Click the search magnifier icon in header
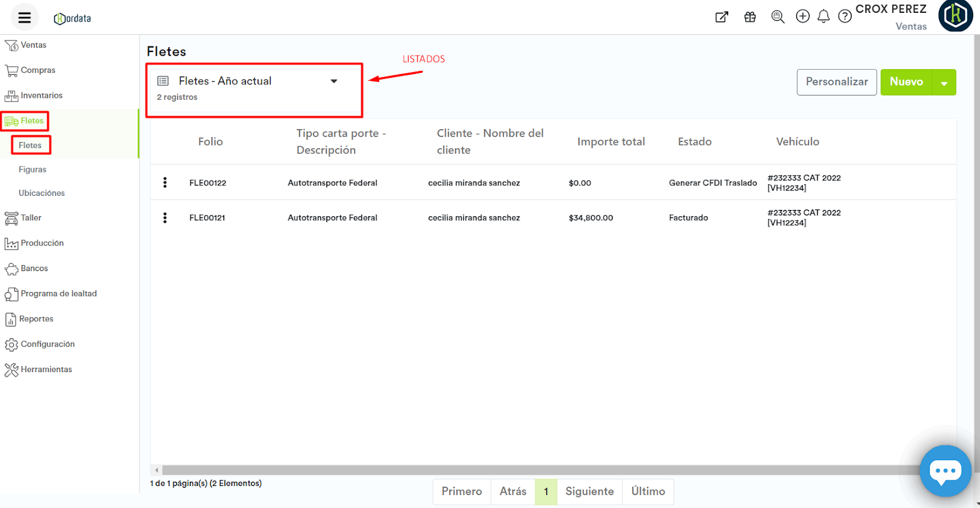Screen dimensions: 980x508 click(x=778, y=17)
